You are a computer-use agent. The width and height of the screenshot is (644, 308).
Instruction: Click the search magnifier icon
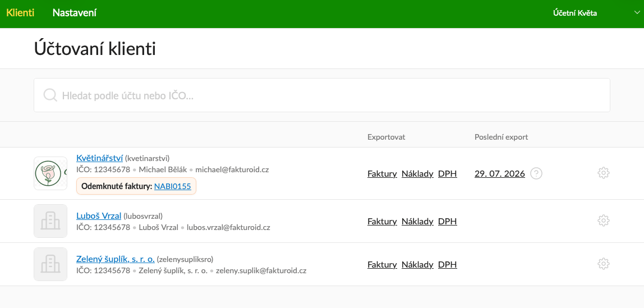50,95
